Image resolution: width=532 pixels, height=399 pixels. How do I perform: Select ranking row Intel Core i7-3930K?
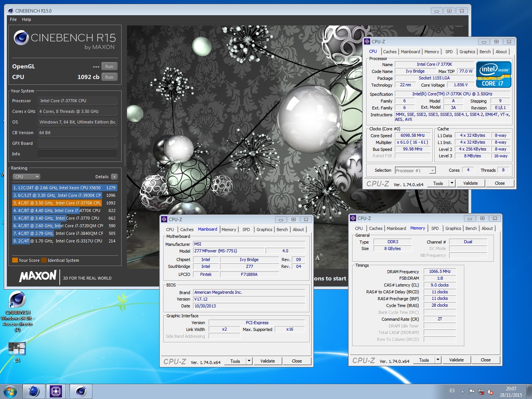click(x=65, y=195)
